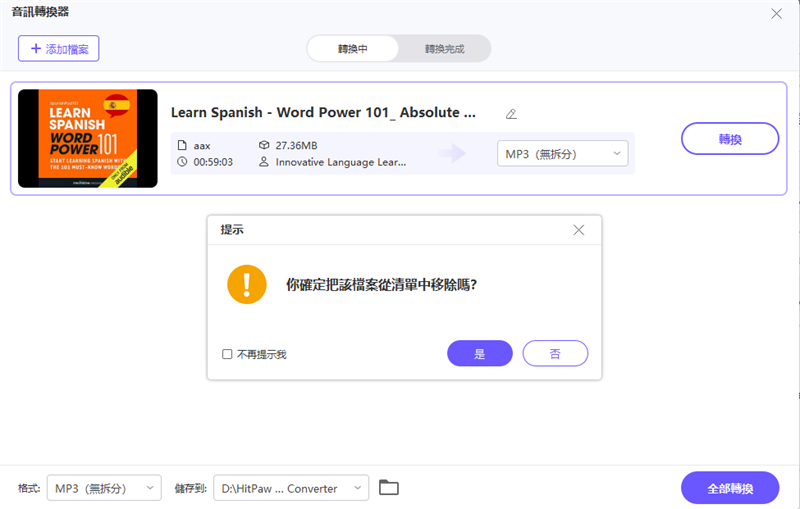
Task: Click the orange warning exclamation icon
Action: 247,285
